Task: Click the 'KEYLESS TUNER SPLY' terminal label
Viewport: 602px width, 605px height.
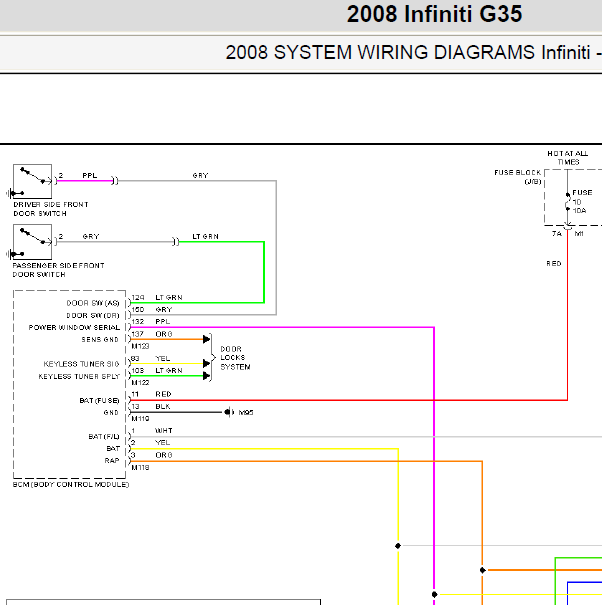Action: [x=79, y=376]
